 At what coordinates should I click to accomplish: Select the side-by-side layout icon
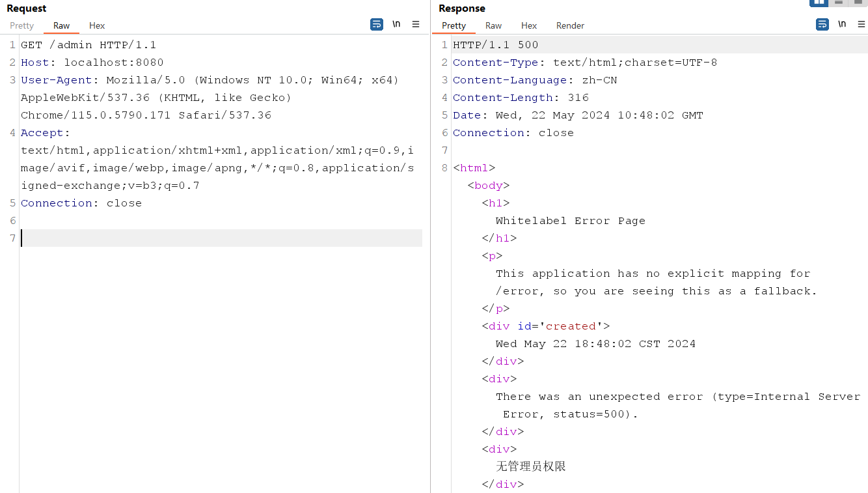point(819,3)
